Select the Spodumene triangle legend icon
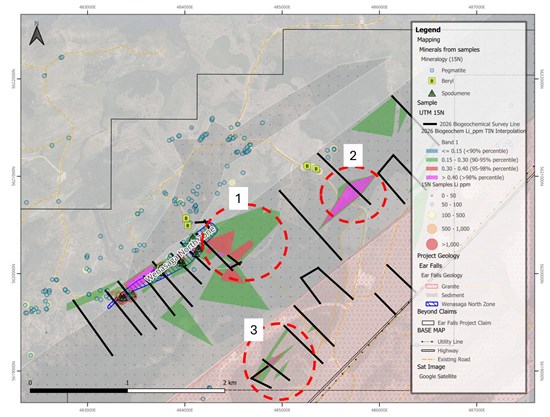This screenshot has height=417, width=550. pyautogui.click(x=432, y=93)
